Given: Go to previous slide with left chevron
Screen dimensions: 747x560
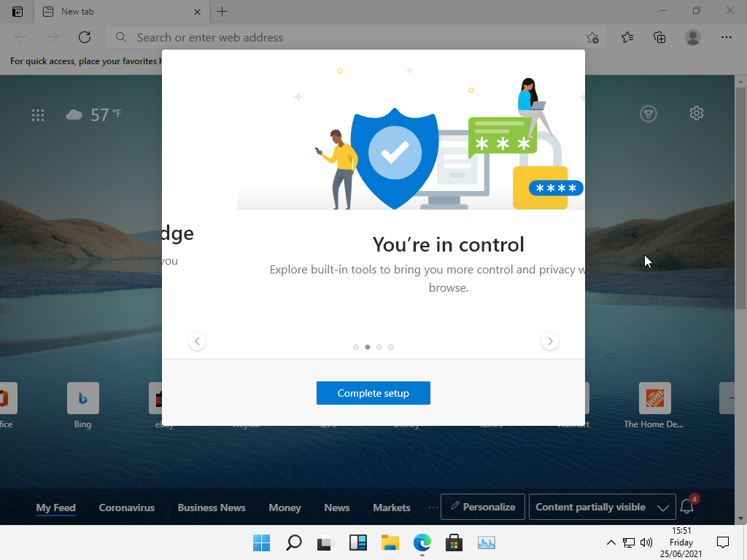Looking at the screenshot, I should click(x=197, y=341).
